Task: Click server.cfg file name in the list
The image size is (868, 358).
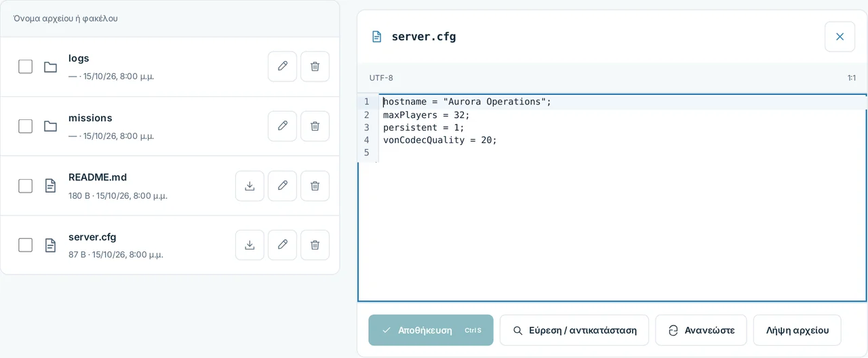Action: pos(92,237)
